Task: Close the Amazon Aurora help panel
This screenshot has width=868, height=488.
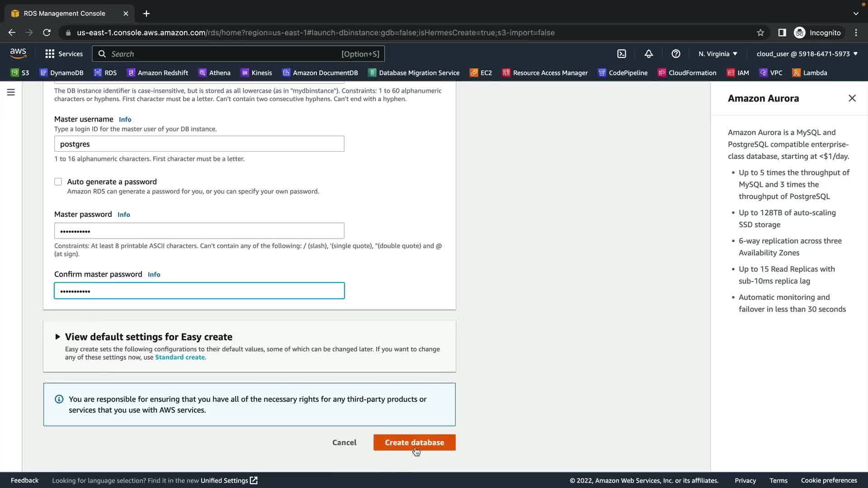Action: [x=852, y=98]
